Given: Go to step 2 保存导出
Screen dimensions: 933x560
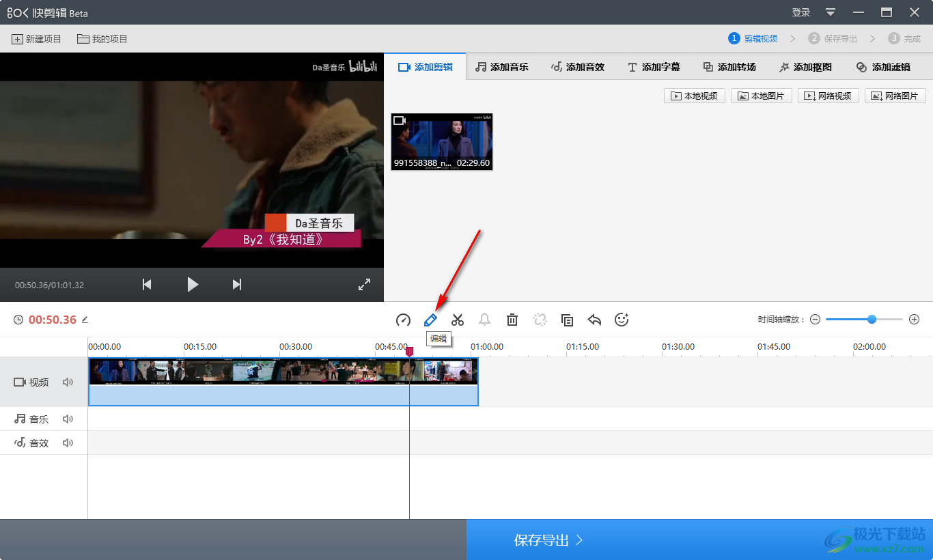Looking at the screenshot, I should (x=833, y=38).
